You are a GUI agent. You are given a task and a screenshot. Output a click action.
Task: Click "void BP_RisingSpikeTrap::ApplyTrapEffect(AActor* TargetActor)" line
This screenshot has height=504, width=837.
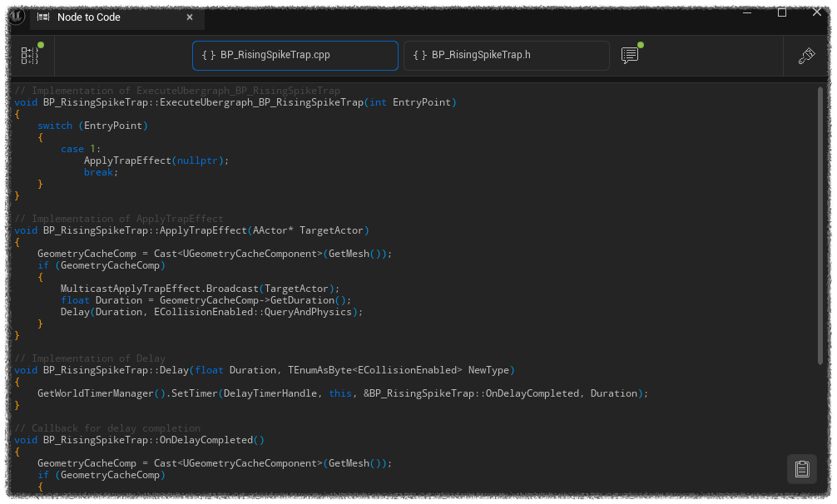point(191,230)
